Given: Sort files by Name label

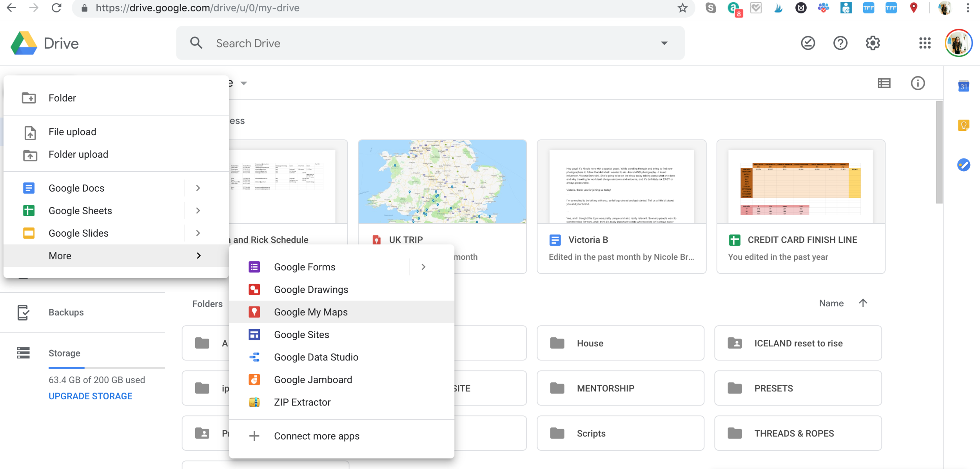Looking at the screenshot, I should click(831, 303).
